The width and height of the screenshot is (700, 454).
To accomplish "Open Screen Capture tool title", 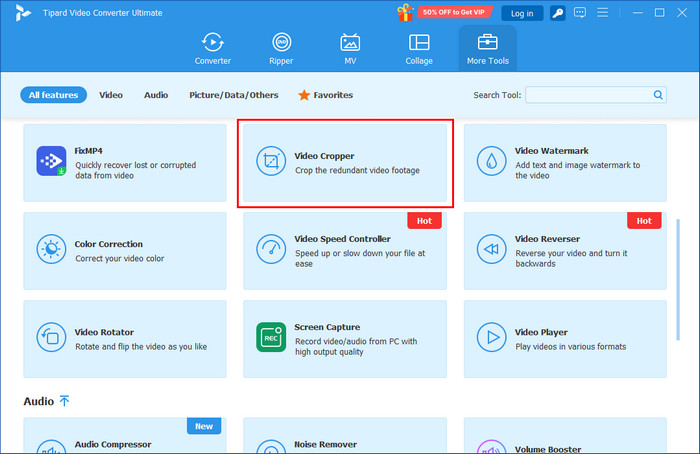I will pos(327,327).
